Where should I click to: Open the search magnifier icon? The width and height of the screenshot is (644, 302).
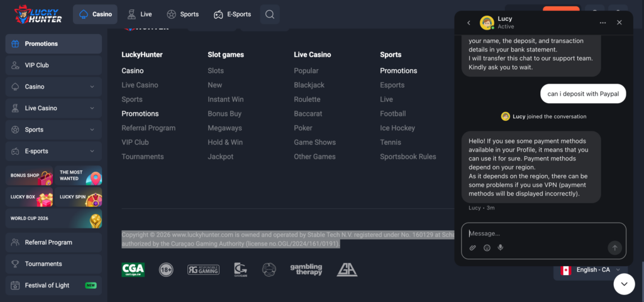[x=270, y=14]
